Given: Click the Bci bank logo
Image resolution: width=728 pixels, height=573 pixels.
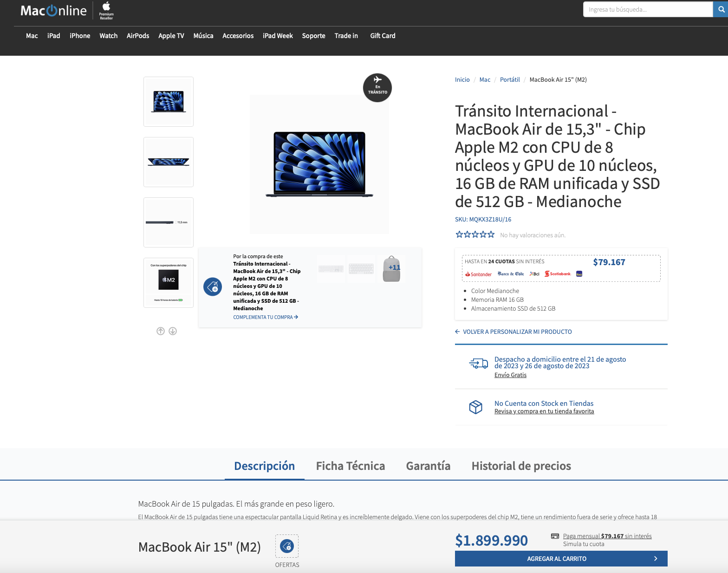Looking at the screenshot, I should pos(534,274).
